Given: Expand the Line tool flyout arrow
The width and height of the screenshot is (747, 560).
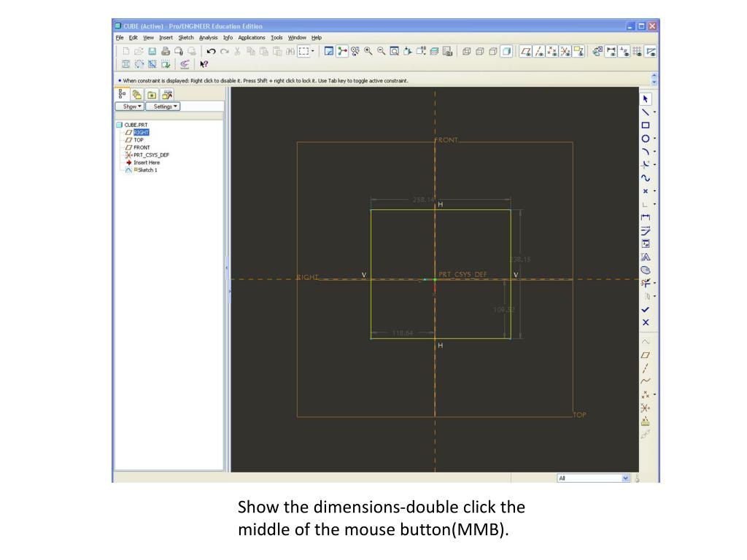Looking at the screenshot, I should (654, 112).
